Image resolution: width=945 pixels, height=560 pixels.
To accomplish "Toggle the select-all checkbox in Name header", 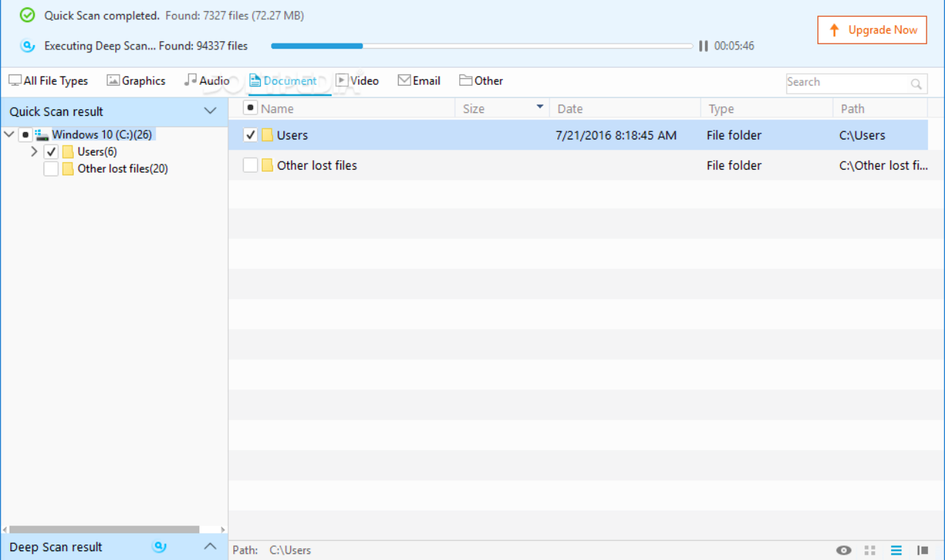I will [x=250, y=108].
